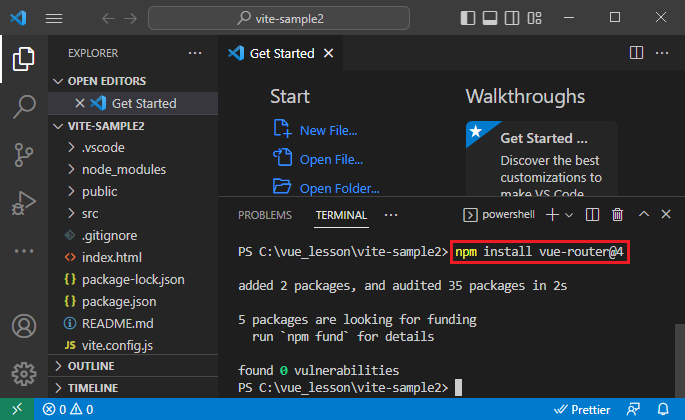Switch to the TERMINAL panel tab
685x420 pixels.
pyautogui.click(x=341, y=215)
